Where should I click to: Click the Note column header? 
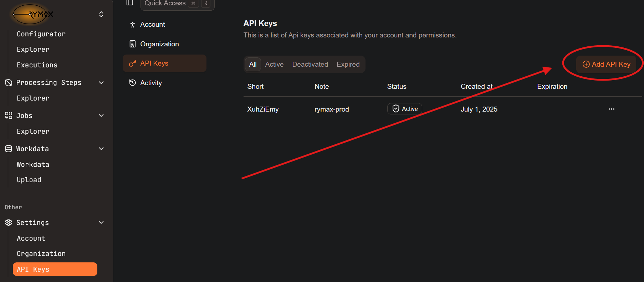click(322, 86)
